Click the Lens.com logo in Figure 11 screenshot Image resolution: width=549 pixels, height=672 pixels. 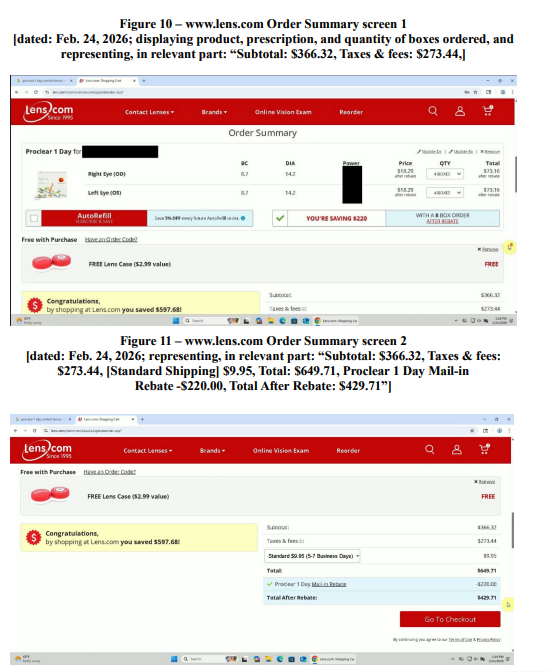[x=47, y=450]
